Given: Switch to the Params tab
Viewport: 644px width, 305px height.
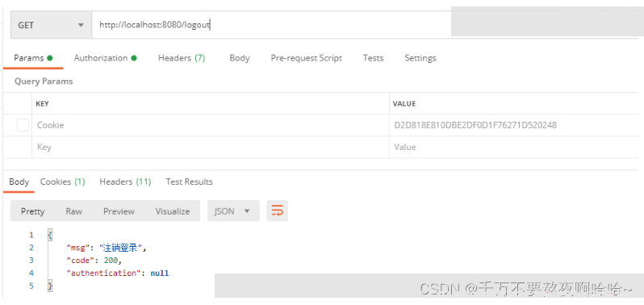Looking at the screenshot, I should (x=33, y=58).
